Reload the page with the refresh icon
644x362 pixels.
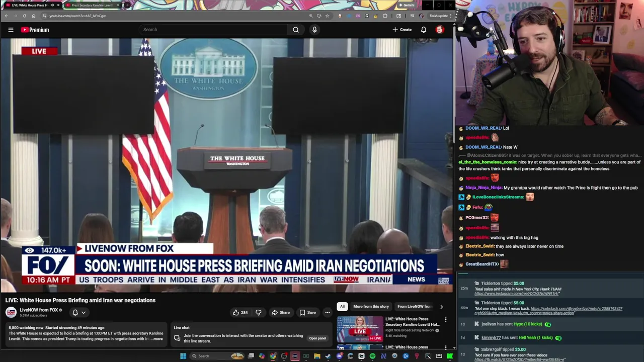pyautogui.click(x=25, y=16)
